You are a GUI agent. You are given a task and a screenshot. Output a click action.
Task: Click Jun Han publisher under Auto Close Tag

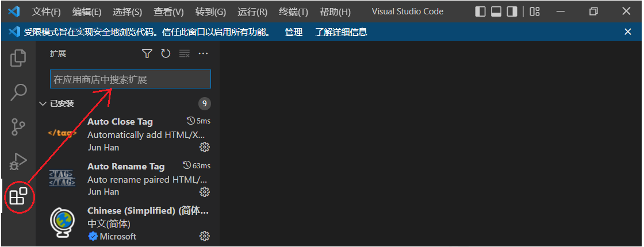point(103,147)
